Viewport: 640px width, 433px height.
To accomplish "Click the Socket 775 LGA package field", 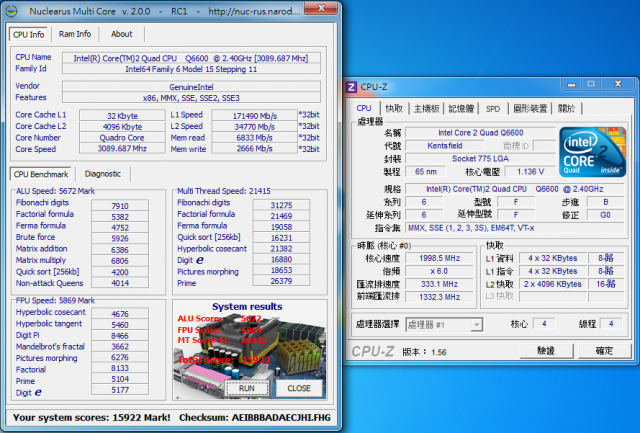I will 480,159.
